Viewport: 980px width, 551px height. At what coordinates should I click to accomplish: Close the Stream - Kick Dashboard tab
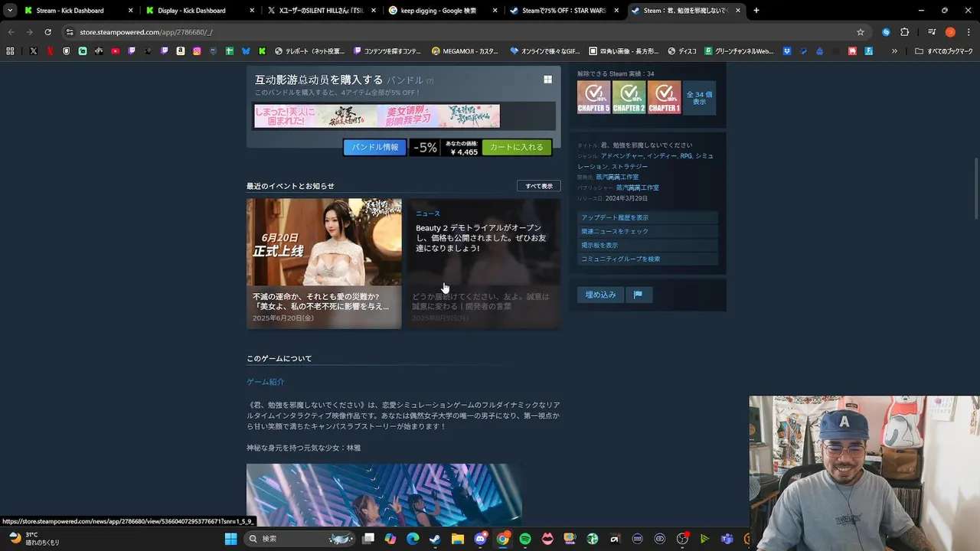point(131,11)
